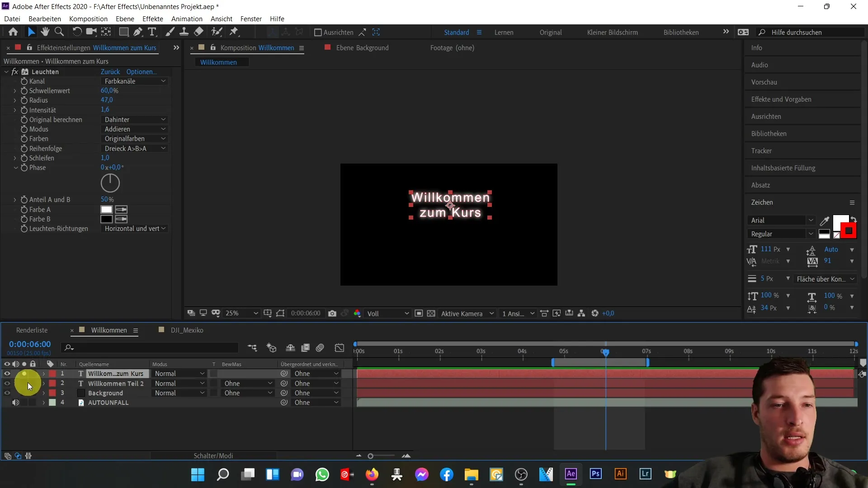Click the Komposition menu item
Viewport: 868px width, 488px height.
coord(88,19)
